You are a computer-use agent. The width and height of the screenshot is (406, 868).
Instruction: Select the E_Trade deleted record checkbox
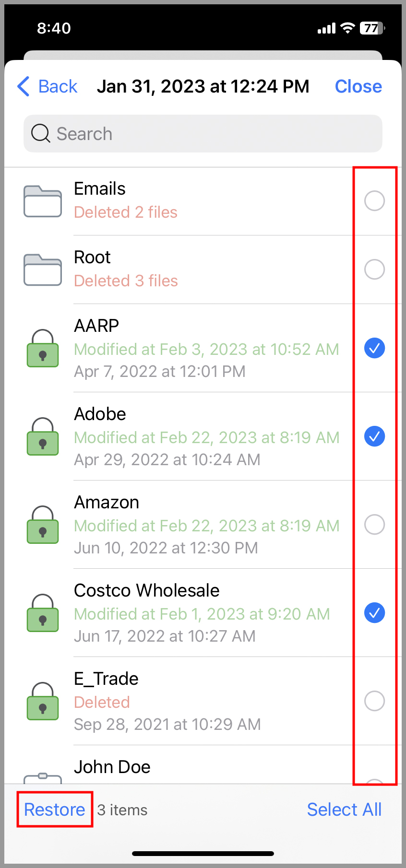tap(374, 701)
